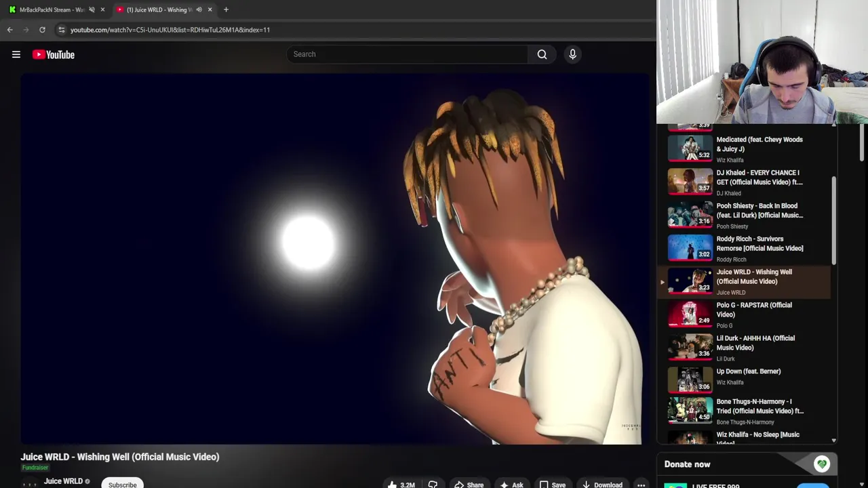
Task: Close the Juice WRLD Wishing Well tab
Action: [210, 9]
